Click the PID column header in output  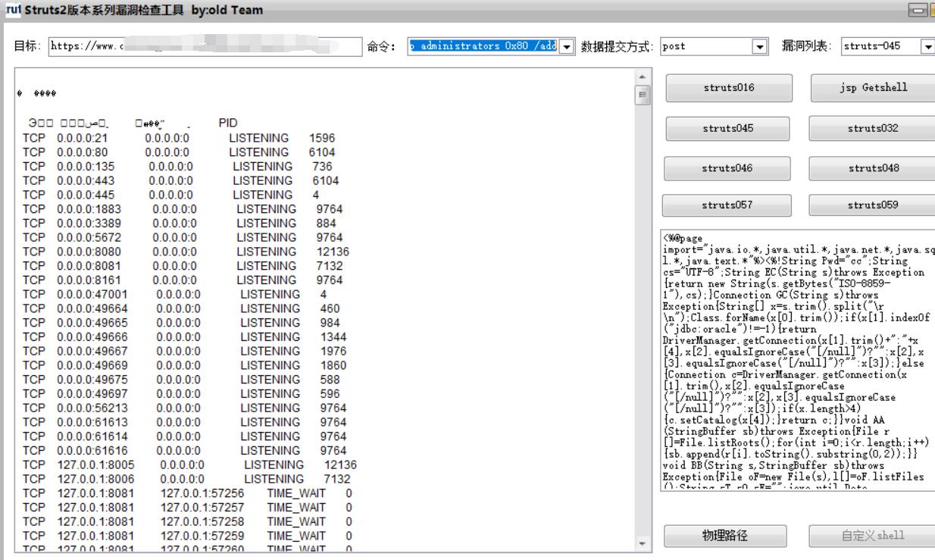click(x=228, y=123)
